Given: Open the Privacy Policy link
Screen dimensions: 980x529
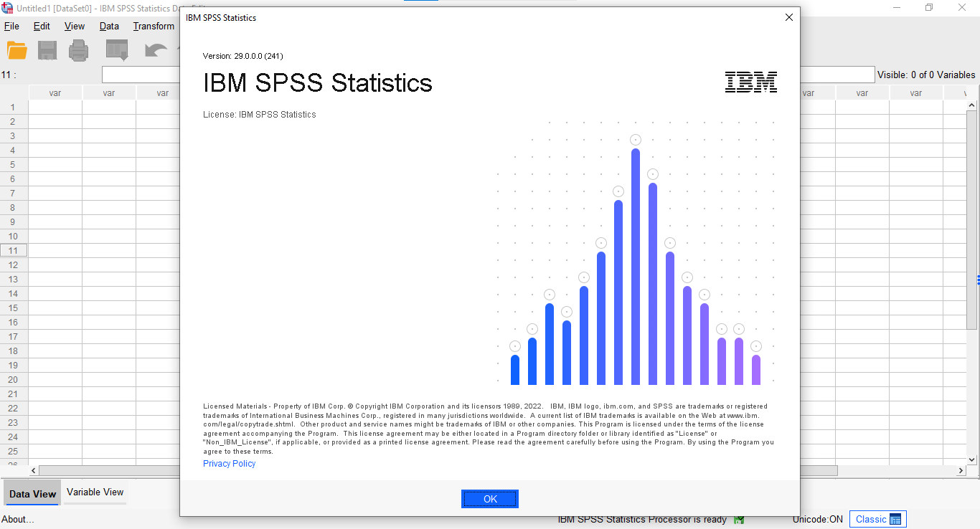Looking at the screenshot, I should point(229,463).
